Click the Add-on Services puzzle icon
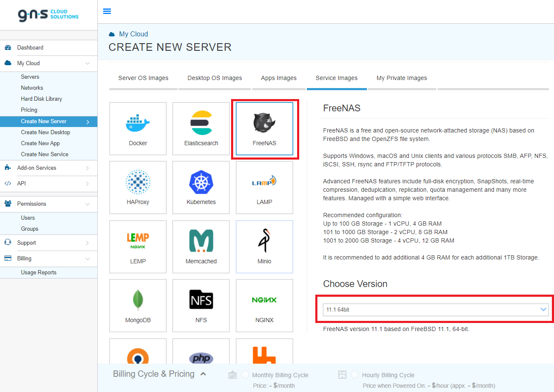 click(x=8, y=168)
